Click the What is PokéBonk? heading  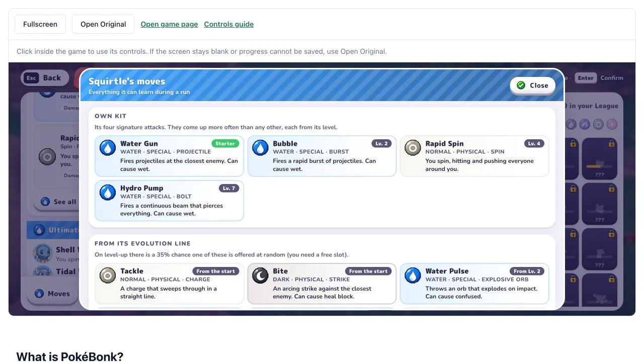(x=70, y=357)
